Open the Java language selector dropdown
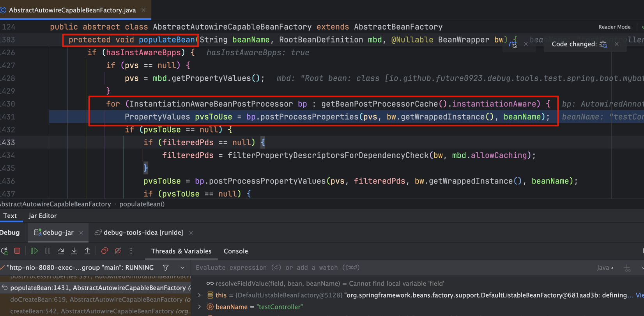This screenshot has width=644, height=316. click(x=605, y=268)
